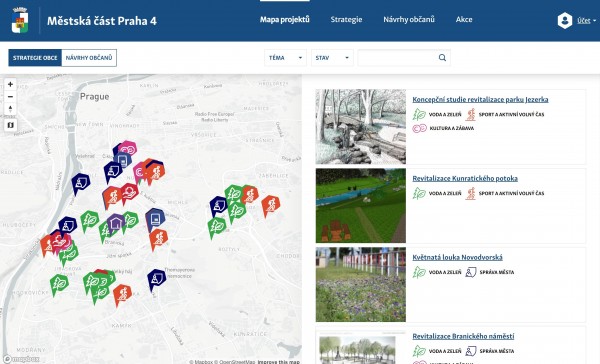Select the navy admin marker left of Vyšehrad
This screenshot has width=600, height=364.
[x=81, y=183]
